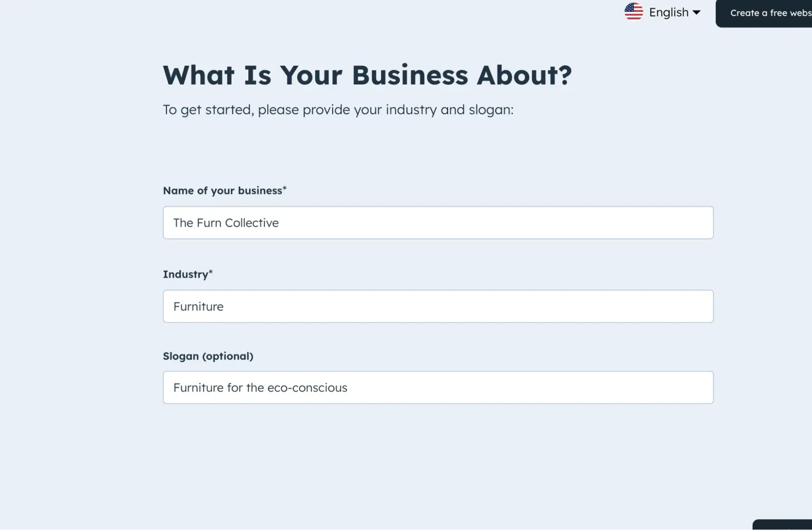Click the "Industry" field label

tap(185, 274)
